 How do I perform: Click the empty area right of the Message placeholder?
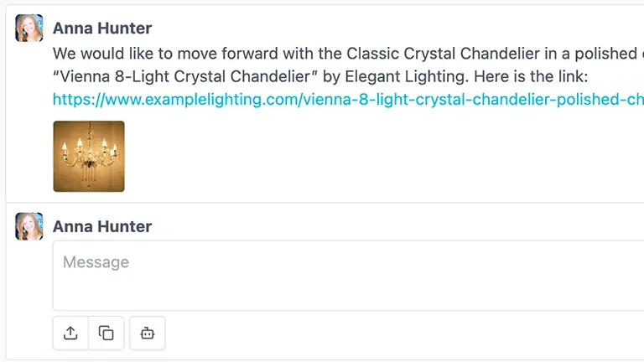tap(377, 263)
